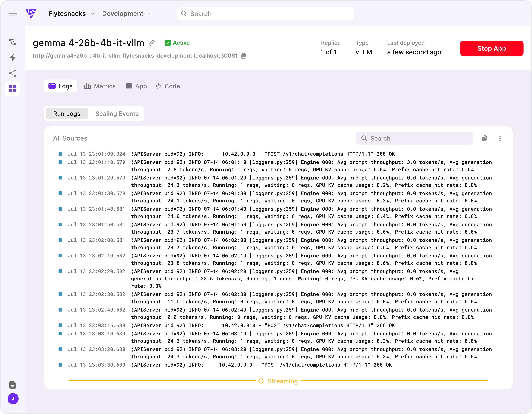Open the All Sources filter dropdown
This screenshot has height=414, width=532.
[75, 138]
